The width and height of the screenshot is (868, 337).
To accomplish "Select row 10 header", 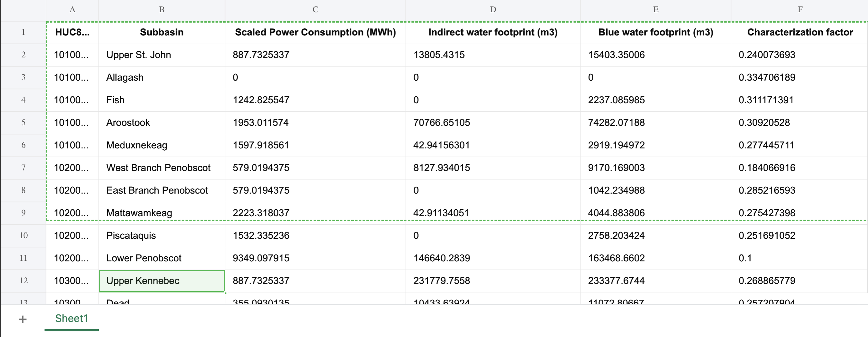I will (23, 235).
